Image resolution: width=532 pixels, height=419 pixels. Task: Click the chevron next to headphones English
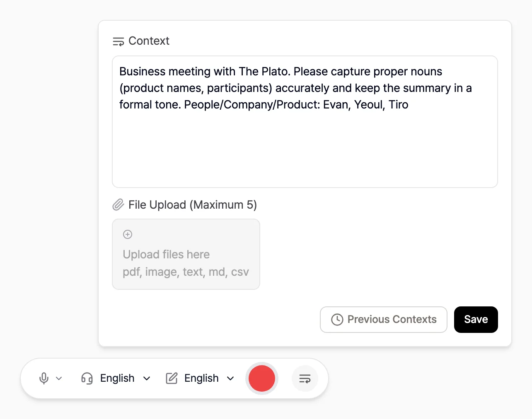click(147, 378)
